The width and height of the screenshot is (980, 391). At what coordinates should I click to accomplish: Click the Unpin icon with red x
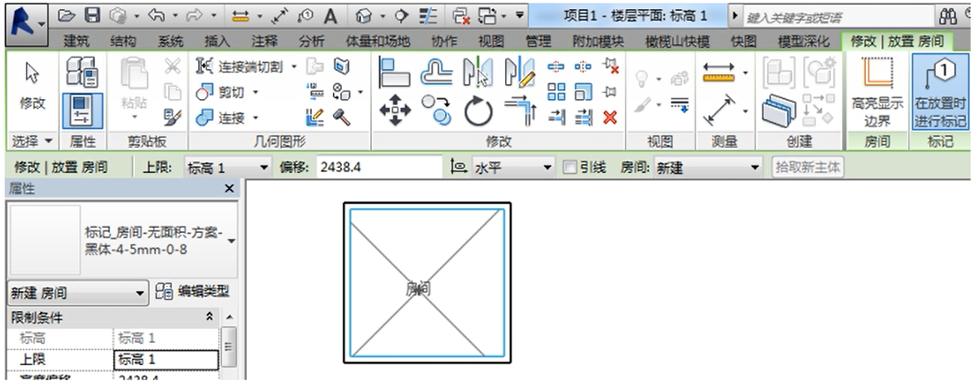coord(611,66)
